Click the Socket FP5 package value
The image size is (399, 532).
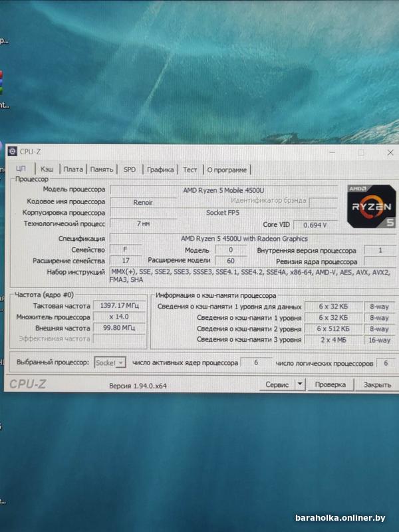coord(223,213)
